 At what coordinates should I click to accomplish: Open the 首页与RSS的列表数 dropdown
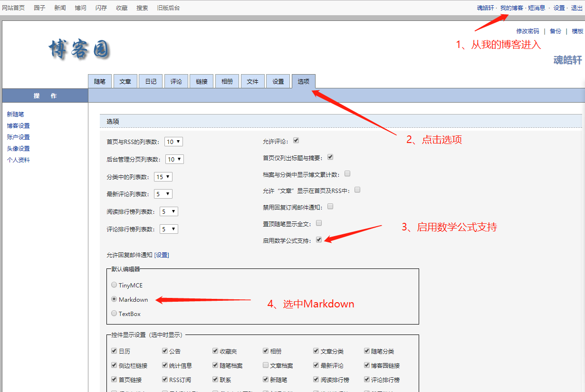click(x=173, y=141)
